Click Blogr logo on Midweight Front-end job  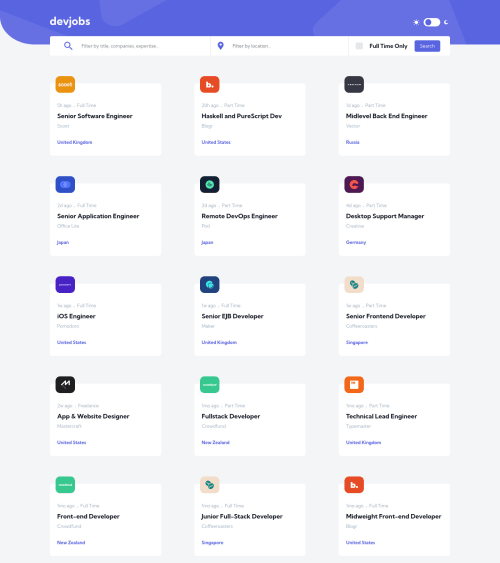354,485
